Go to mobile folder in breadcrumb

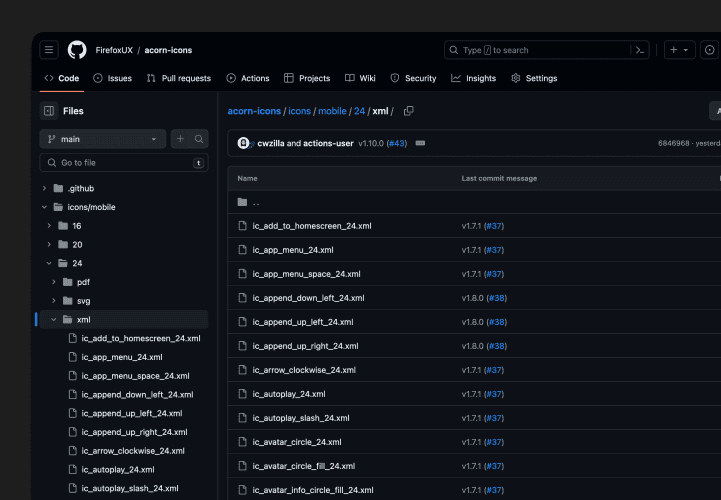(x=332, y=111)
